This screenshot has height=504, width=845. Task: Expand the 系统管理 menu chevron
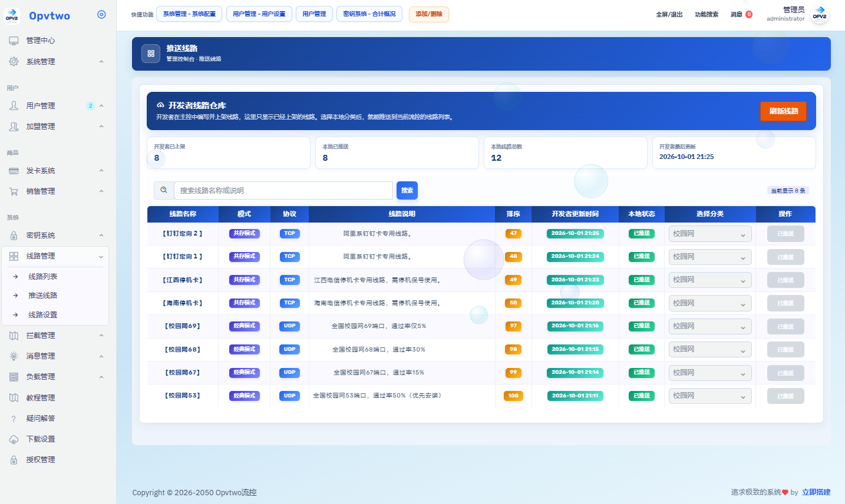click(x=101, y=62)
